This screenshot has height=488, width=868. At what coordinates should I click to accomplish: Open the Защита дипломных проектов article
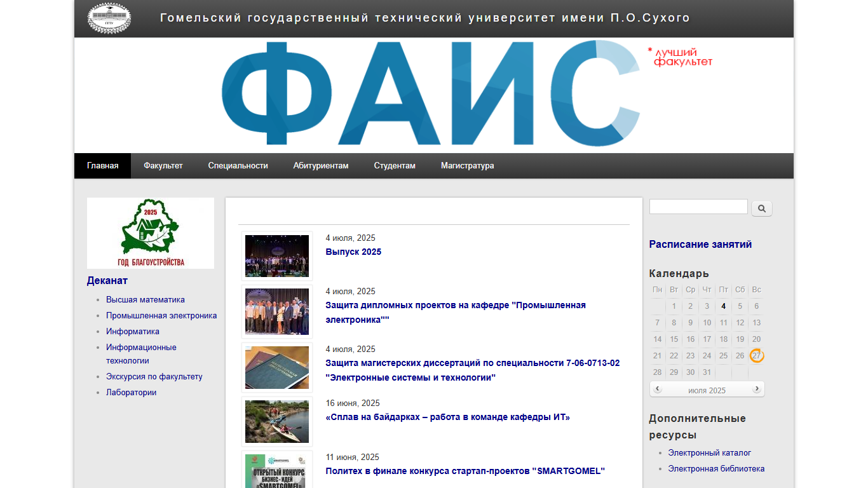click(x=456, y=313)
